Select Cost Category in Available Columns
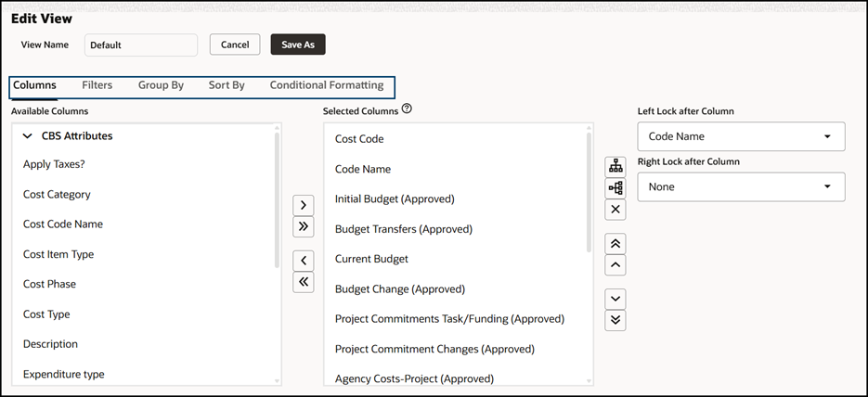 57,195
